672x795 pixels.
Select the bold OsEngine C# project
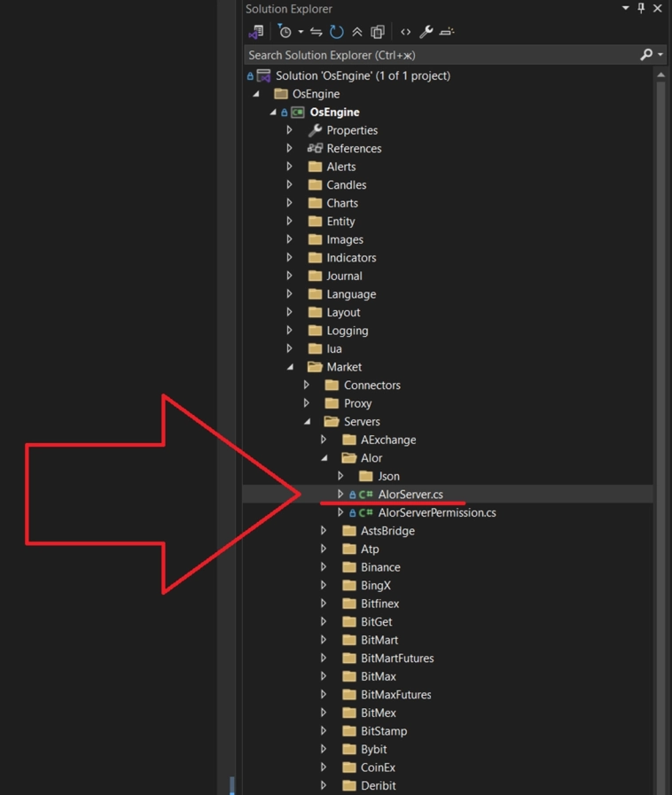pyautogui.click(x=334, y=112)
